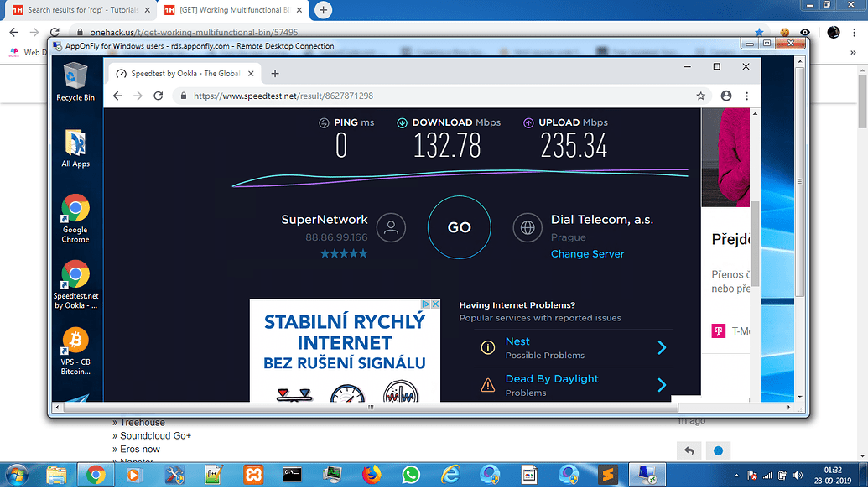
Task: Click the volume speaker icon in system tray
Action: 798,475
